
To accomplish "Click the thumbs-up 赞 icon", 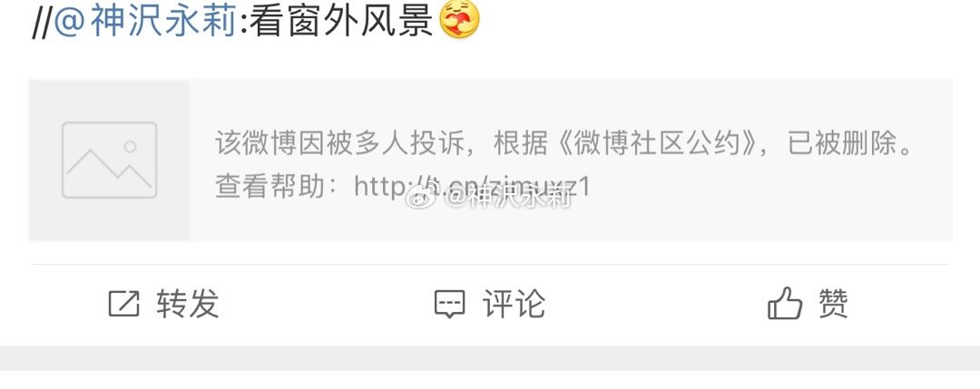I will (x=784, y=304).
